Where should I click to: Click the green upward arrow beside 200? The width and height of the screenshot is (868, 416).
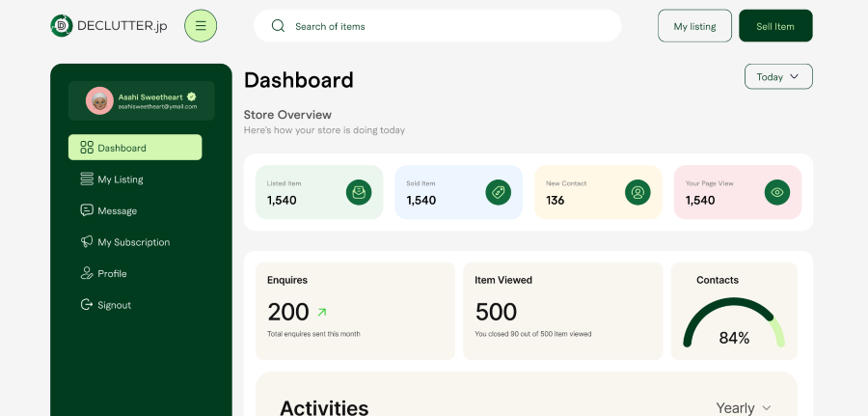point(321,313)
